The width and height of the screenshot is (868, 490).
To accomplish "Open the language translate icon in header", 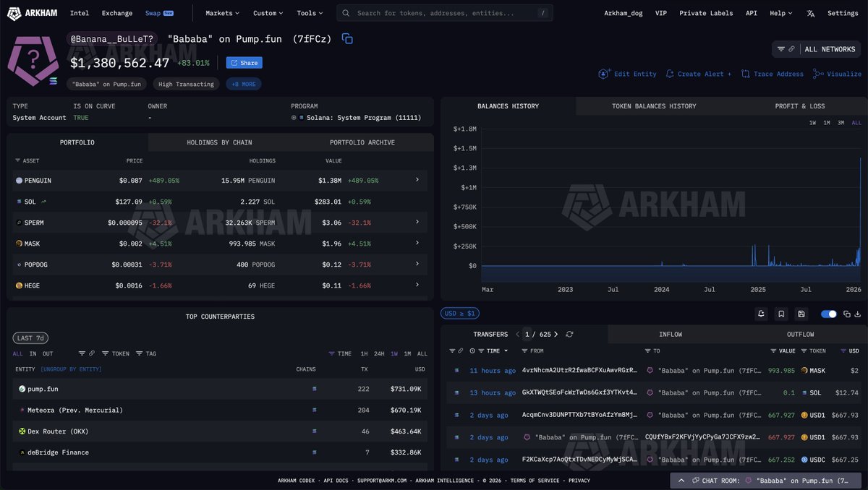I will [x=810, y=13].
